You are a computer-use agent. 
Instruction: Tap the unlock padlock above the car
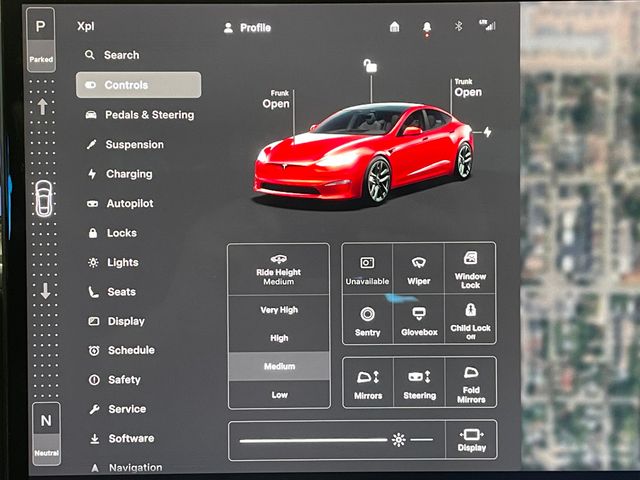point(370,65)
